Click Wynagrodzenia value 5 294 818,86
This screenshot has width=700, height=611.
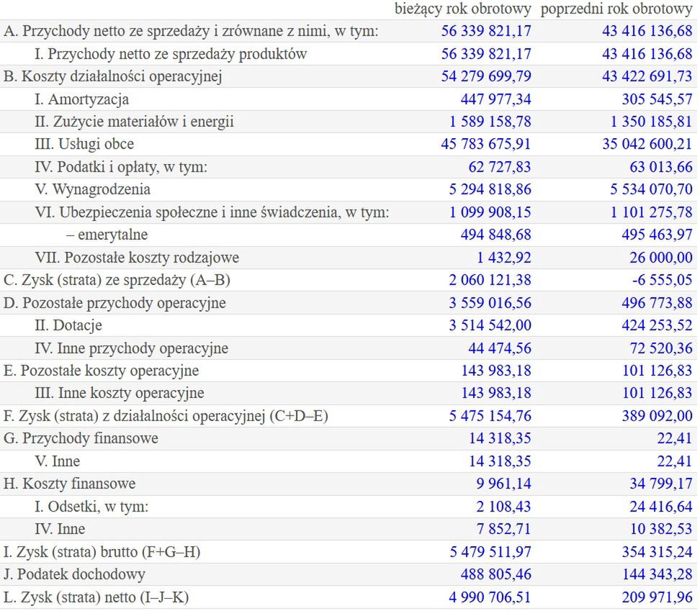click(490, 189)
